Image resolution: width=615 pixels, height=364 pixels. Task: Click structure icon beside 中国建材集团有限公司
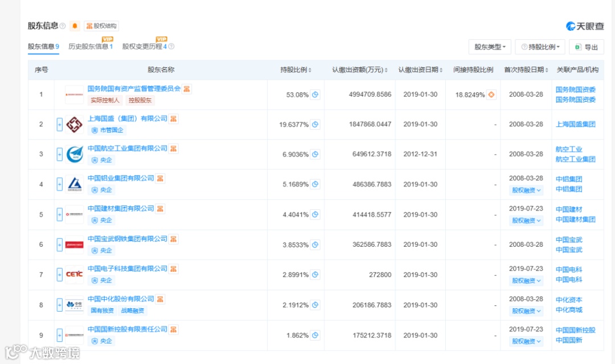[x=160, y=209]
